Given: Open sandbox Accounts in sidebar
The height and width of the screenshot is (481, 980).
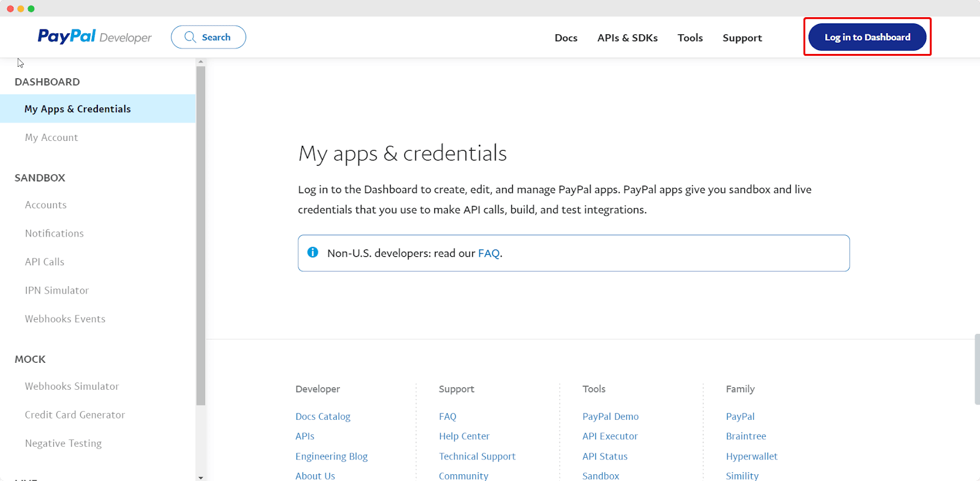Looking at the screenshot, I should (46, 205).
